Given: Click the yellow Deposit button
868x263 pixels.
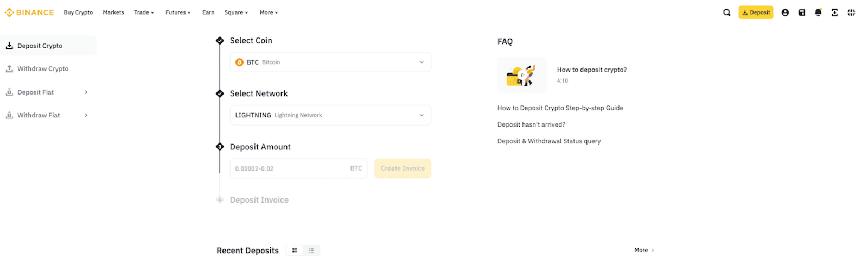Looking at the screenshot, I should [x=756, y=12].
